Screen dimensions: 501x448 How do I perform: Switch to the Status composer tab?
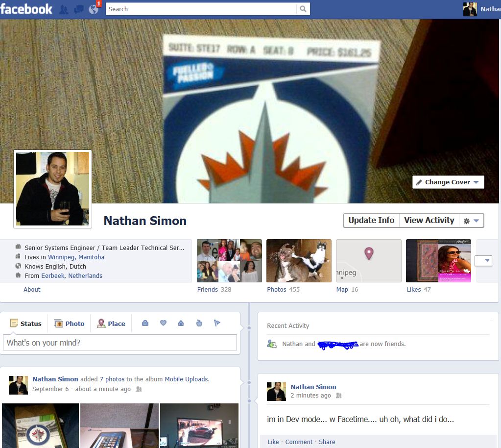click(25, 324)
